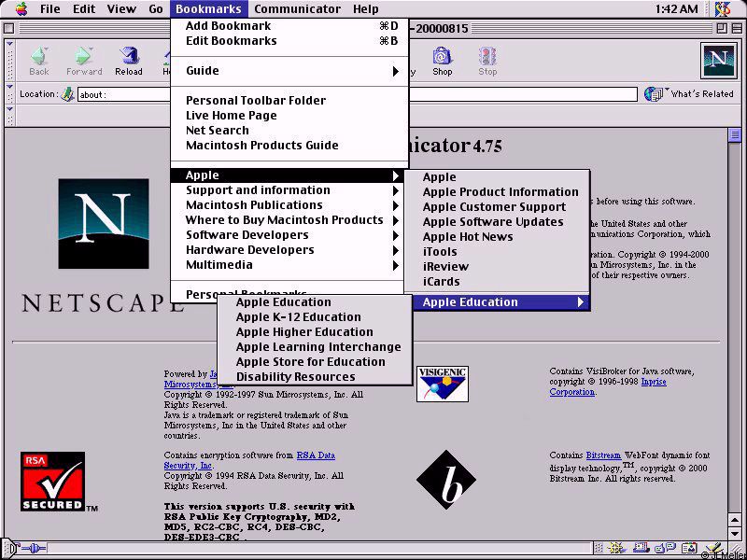The image size is (747, 560).
Task: Select Apple Store for Education bookmark
Action: tap(315, 362)
